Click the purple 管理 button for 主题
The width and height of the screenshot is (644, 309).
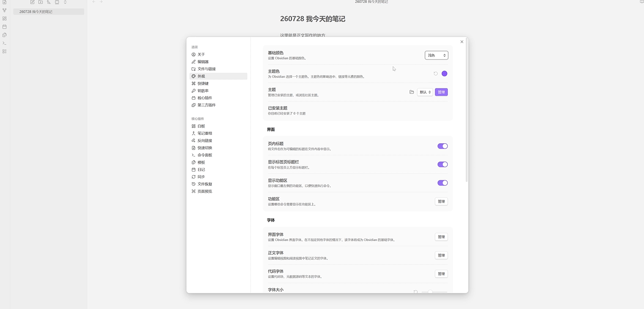pos(441,92)
